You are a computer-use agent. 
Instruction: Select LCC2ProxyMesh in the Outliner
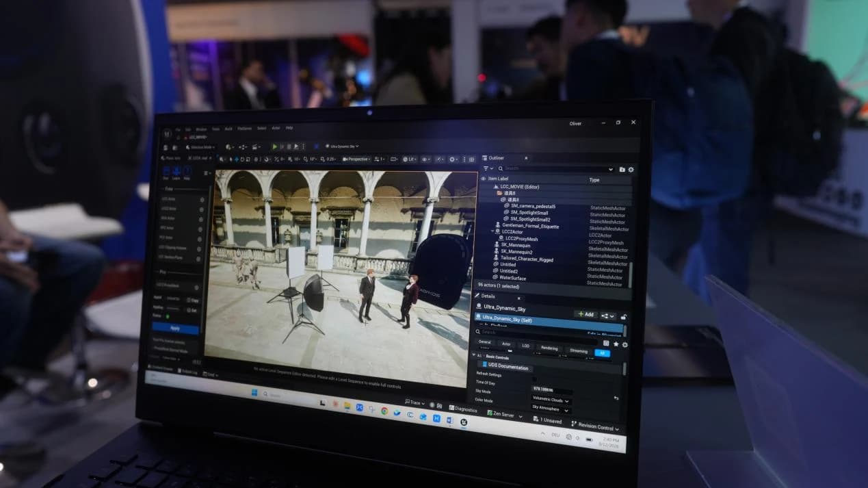pyautogui.click(x=522, y=239)
